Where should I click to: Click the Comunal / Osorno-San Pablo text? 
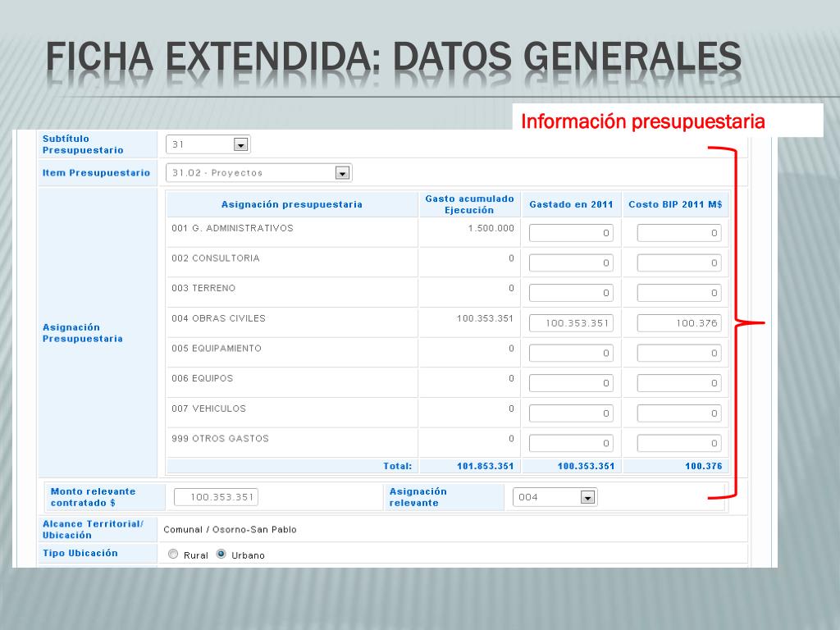230,529
